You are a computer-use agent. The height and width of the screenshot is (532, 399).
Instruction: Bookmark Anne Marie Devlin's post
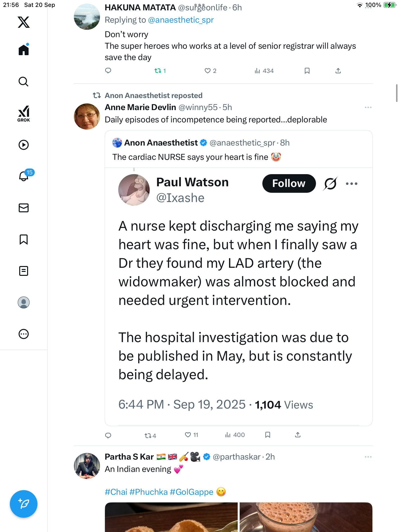point(268,435)
